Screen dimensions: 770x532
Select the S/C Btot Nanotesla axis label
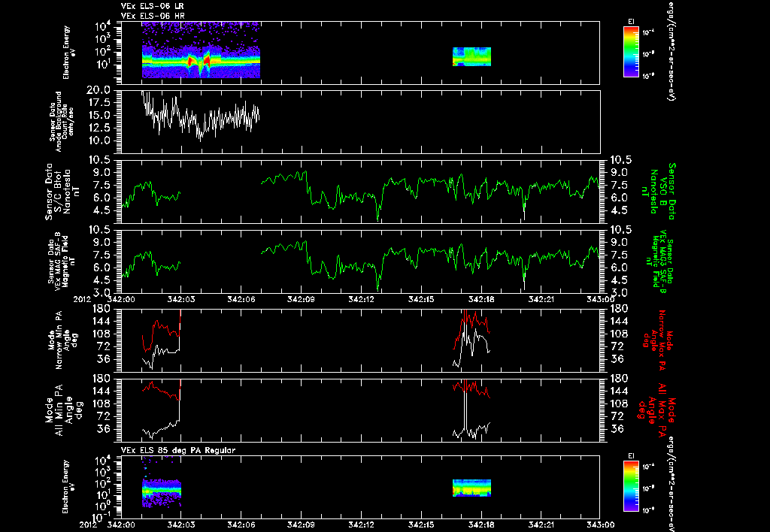59,192
